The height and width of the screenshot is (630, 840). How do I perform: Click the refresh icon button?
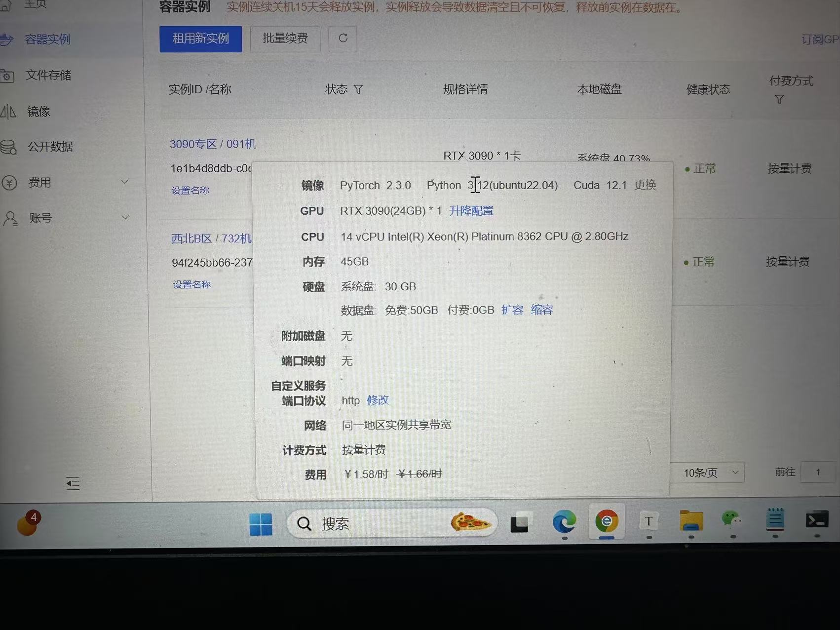coord(343,39)
